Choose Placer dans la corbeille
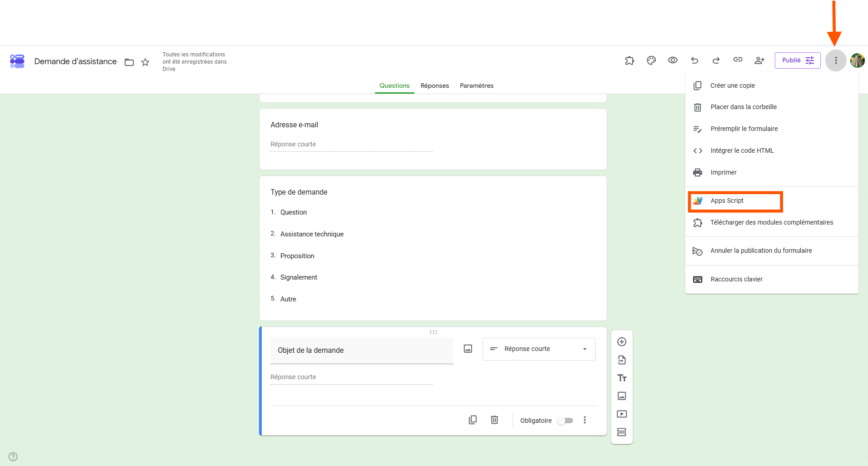Image resolution: width=868 pixels, height=466 pixels. click(772, 107)
